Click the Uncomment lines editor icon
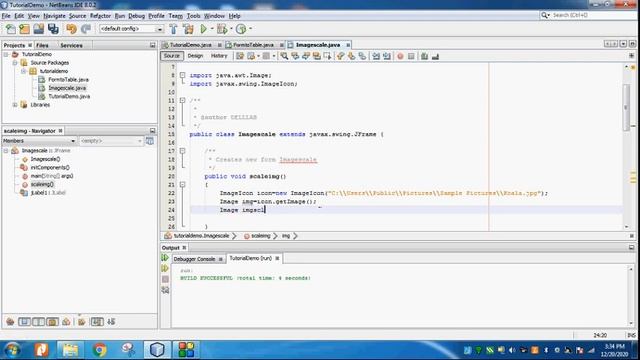 [435, 56]
